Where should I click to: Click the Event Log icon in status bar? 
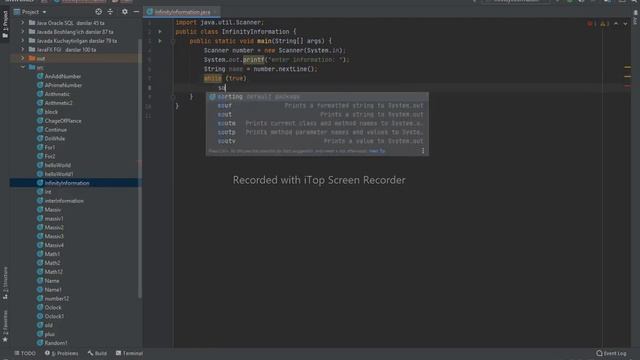[x=599, y=353]
